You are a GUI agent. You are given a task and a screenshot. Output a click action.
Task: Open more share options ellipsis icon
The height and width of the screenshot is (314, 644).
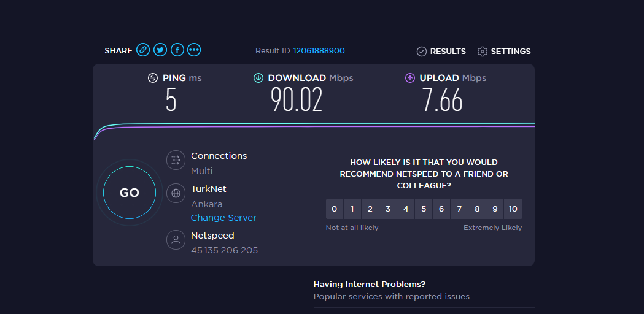(194, 50)
